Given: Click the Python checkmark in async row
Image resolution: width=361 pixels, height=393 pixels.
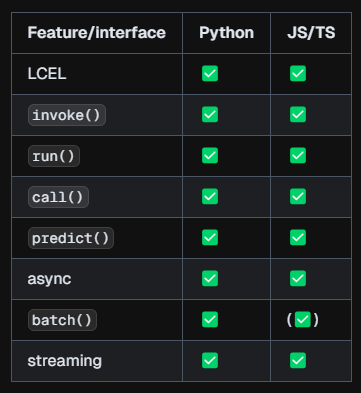Looking at the screenshot, I should point(210,278).
